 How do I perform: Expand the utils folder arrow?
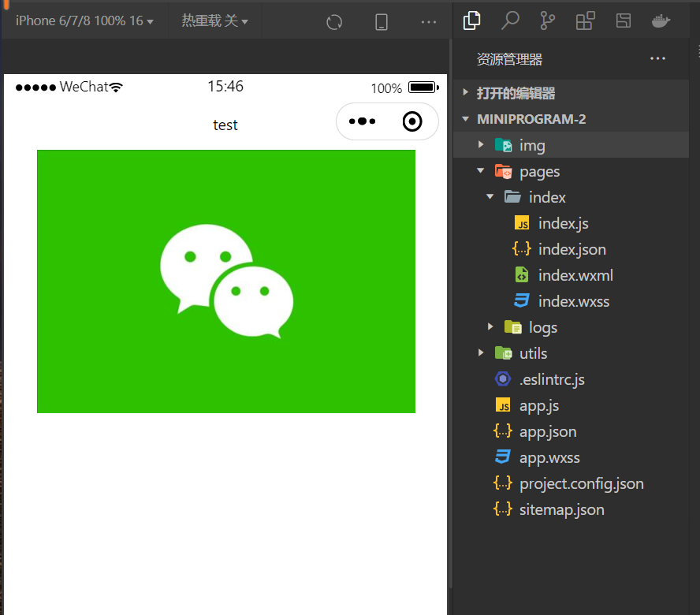[480, 352]
